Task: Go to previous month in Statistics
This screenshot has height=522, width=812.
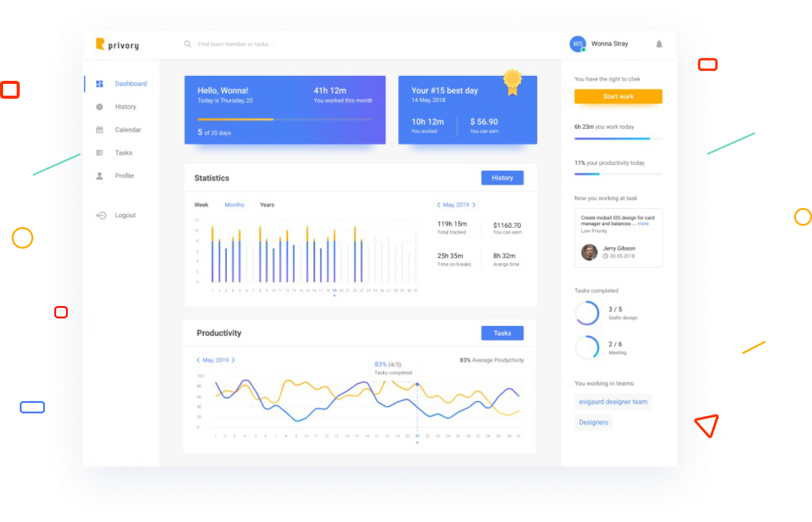Action: coord(438,205)
